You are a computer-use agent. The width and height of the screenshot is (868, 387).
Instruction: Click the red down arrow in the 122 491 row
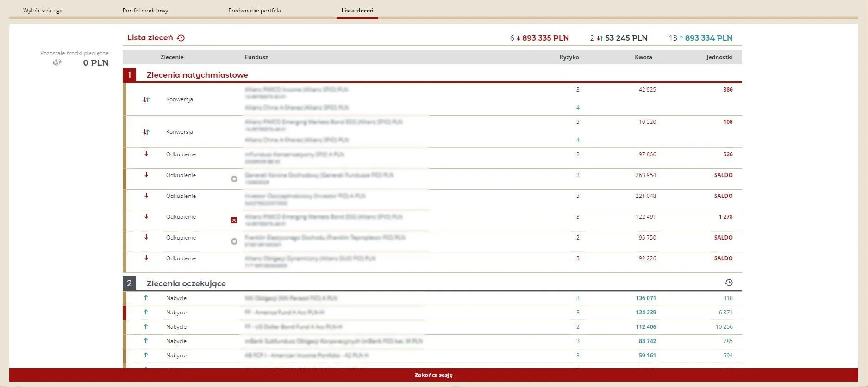146,216
